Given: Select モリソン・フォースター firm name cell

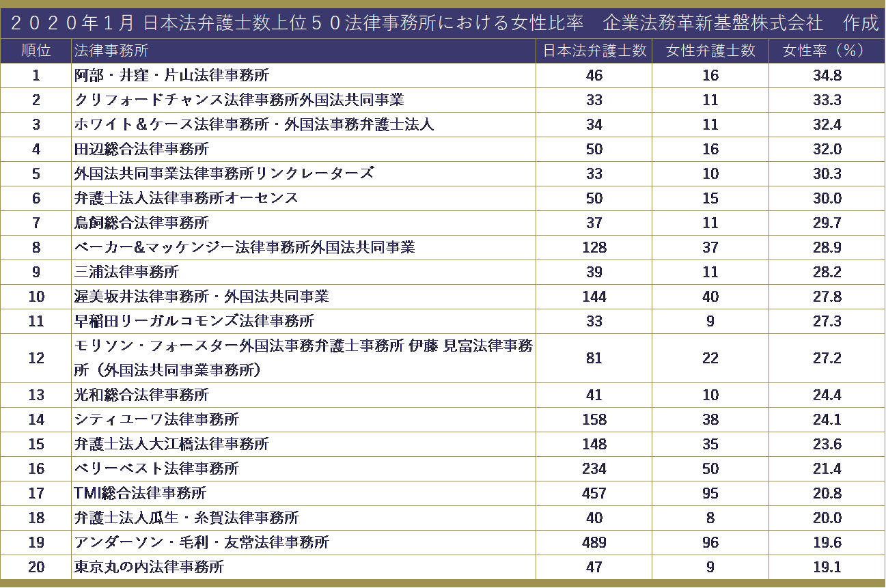Looking at the screenshot, I should click(303, 359).
